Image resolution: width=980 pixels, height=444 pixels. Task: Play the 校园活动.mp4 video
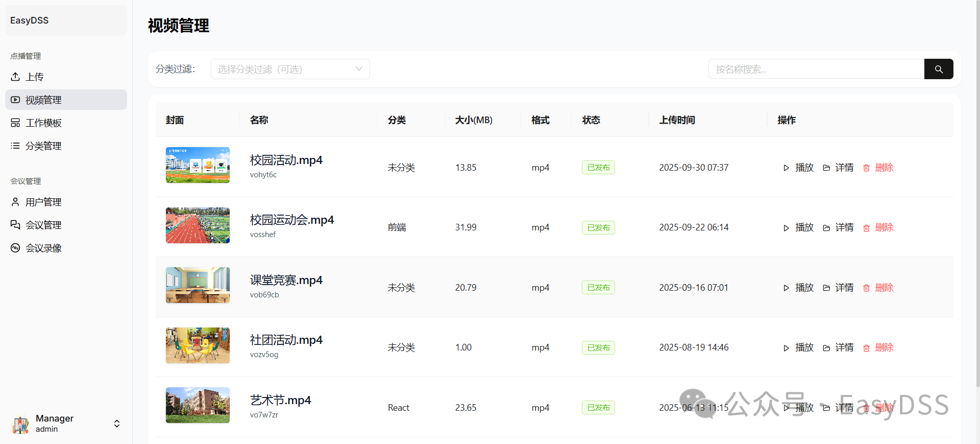tap(799, 168)
